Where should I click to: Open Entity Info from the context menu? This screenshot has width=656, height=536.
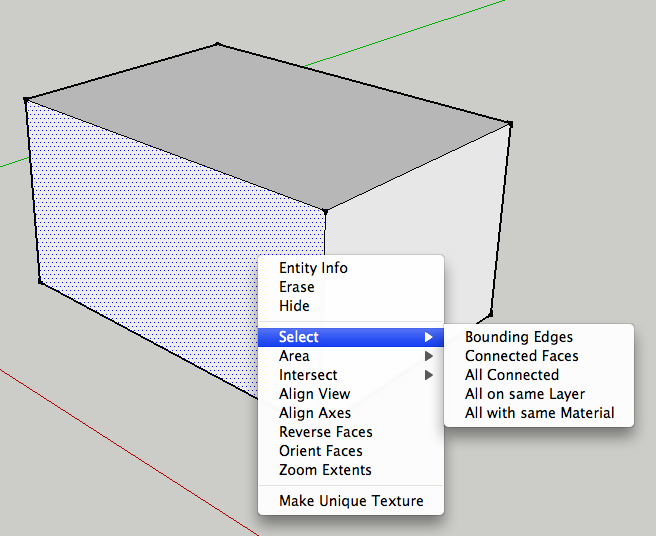pos(313,268)
